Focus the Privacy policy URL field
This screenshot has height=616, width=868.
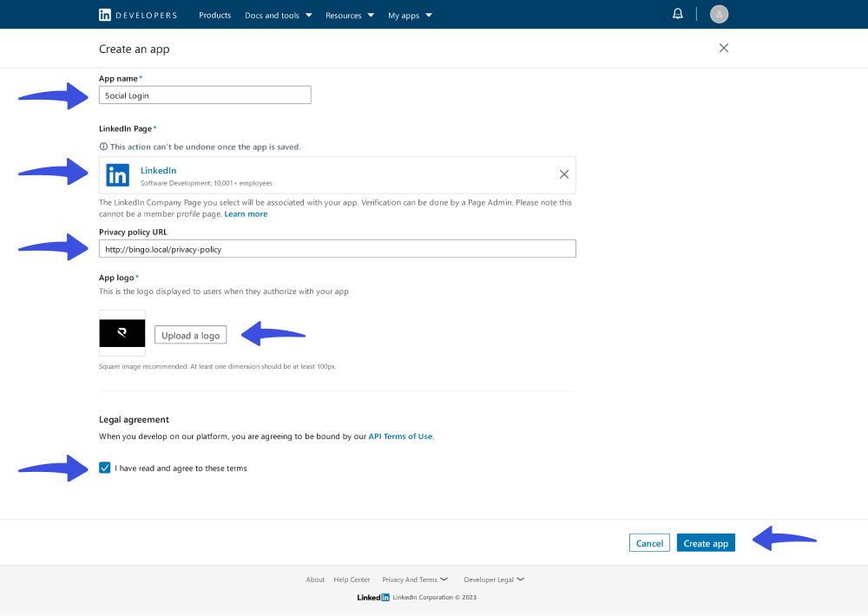337,249
